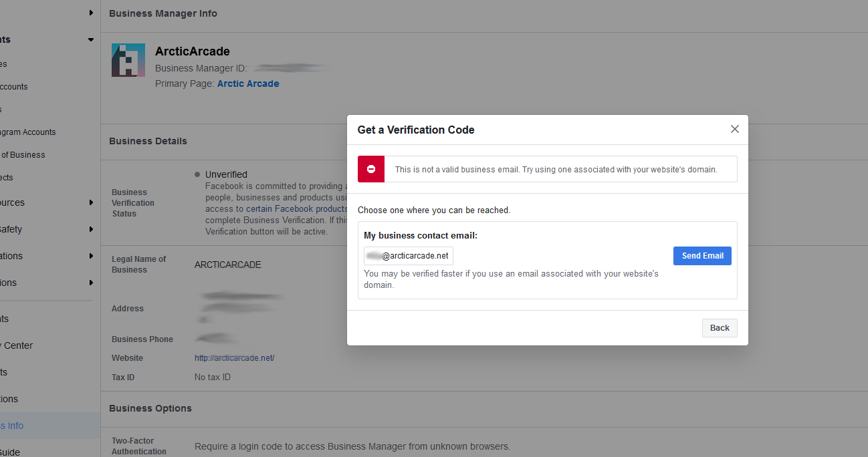Click the 'Choose one where you can be reached' text
This screenshot has width=868, height=457.
coord(434,210)
